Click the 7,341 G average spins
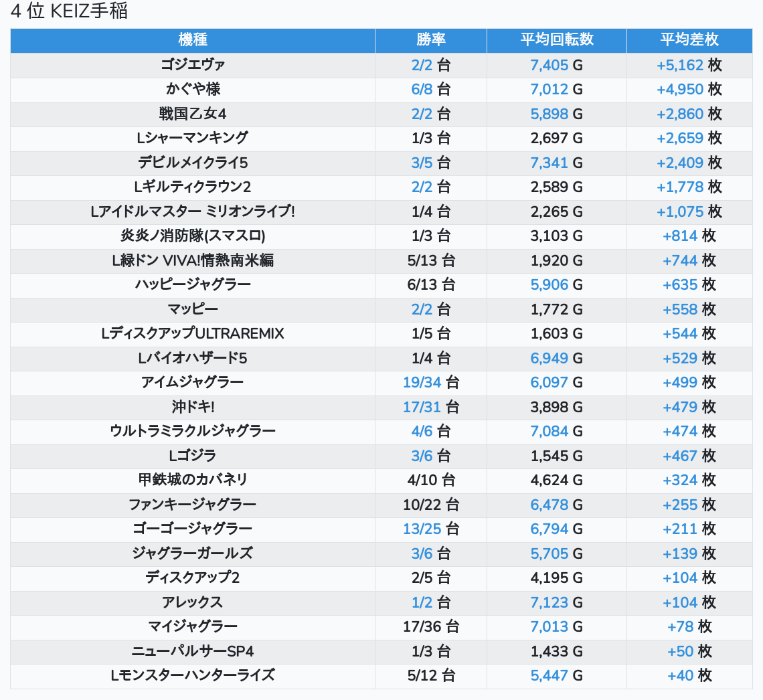Screen dimensions: 763x700 (557, 163)
